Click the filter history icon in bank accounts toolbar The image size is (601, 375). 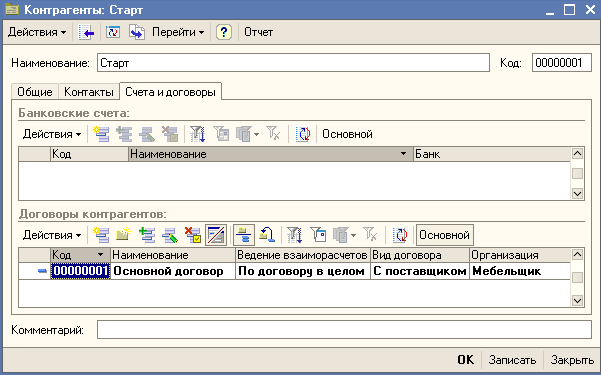(244, 134)
